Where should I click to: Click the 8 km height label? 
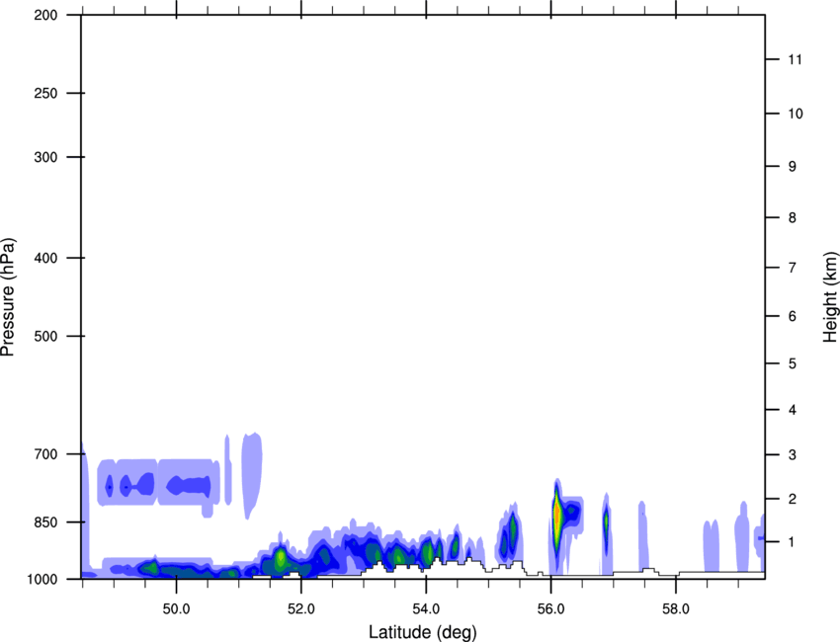(x=792, y=217)
